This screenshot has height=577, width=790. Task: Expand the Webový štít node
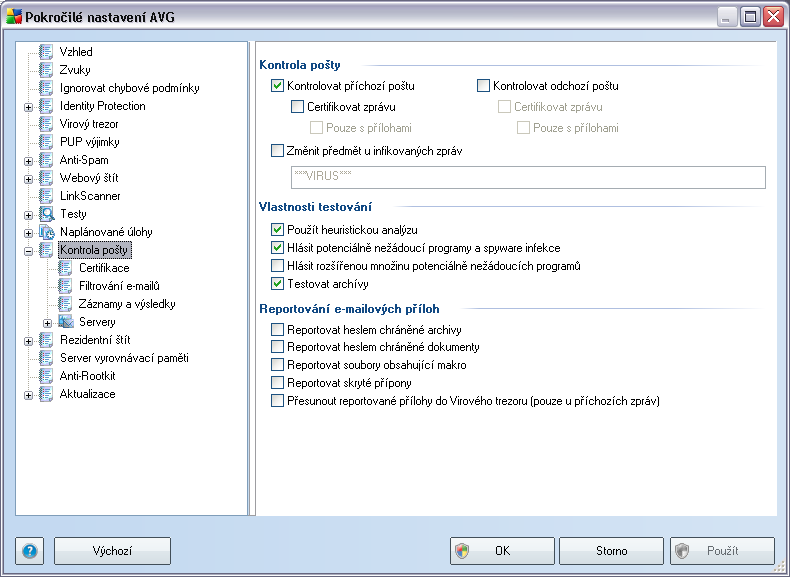[x=29, y=179]
